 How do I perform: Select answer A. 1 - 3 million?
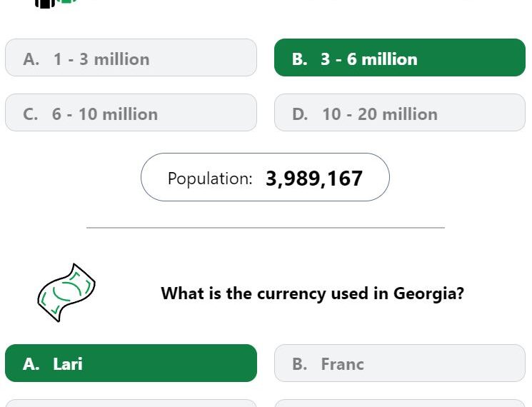(131, 58)
